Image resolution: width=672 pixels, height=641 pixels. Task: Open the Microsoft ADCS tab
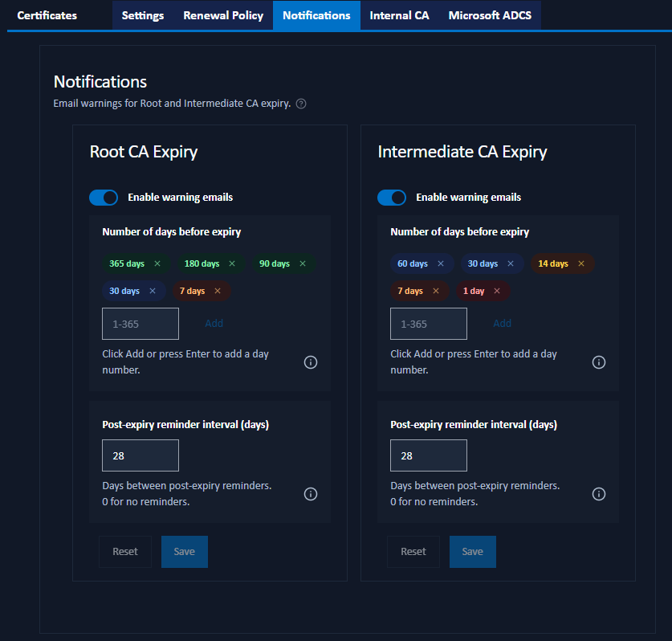(x=490, y=15)
